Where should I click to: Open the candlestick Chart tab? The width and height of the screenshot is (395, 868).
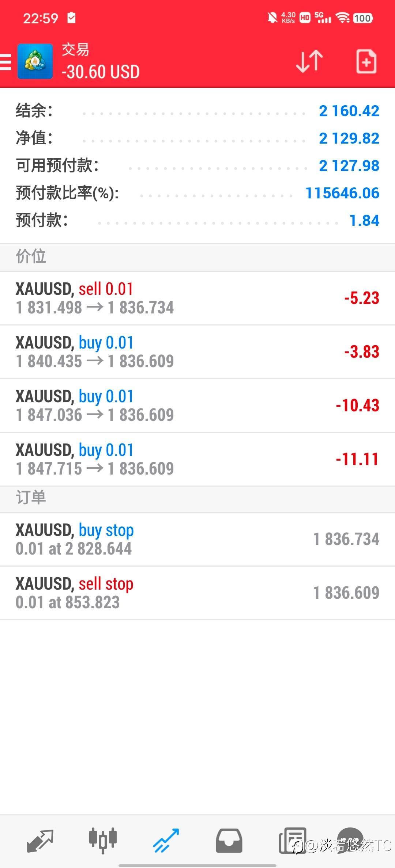(103, 840)
